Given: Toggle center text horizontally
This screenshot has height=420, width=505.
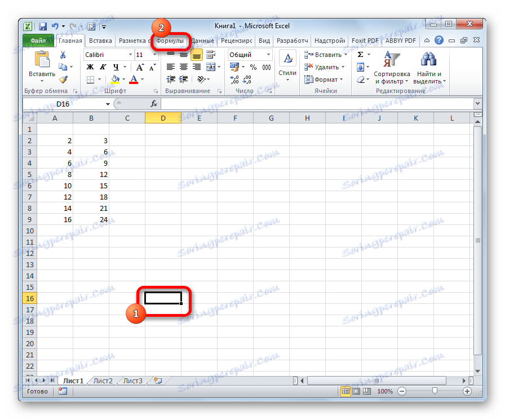Looking at the screenshot, I should [184, 67].
